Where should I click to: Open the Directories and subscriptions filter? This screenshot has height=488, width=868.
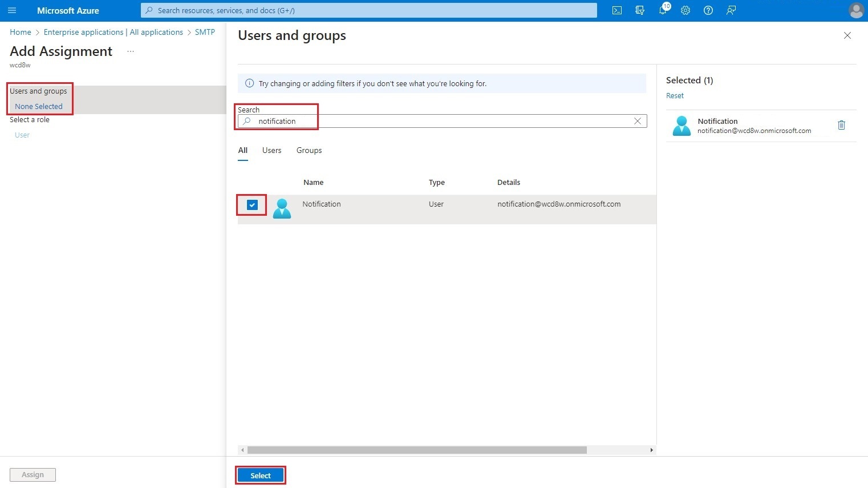(639, 10)
